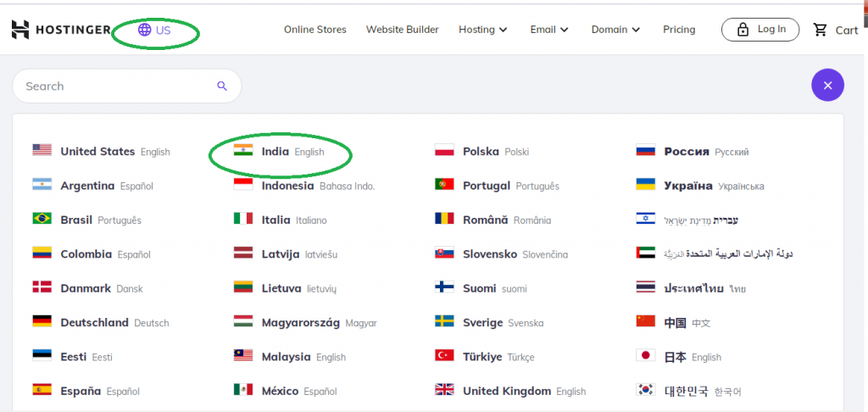
Task: Expand the Domain dropdown menu
Action: click(x=615, y=30)
